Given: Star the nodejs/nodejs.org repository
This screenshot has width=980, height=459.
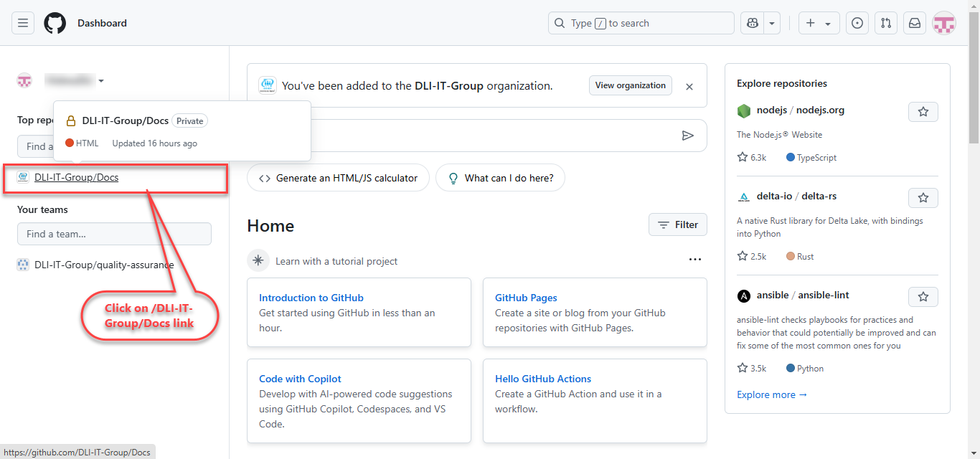Looking at the screenshot, I should 923,112.
